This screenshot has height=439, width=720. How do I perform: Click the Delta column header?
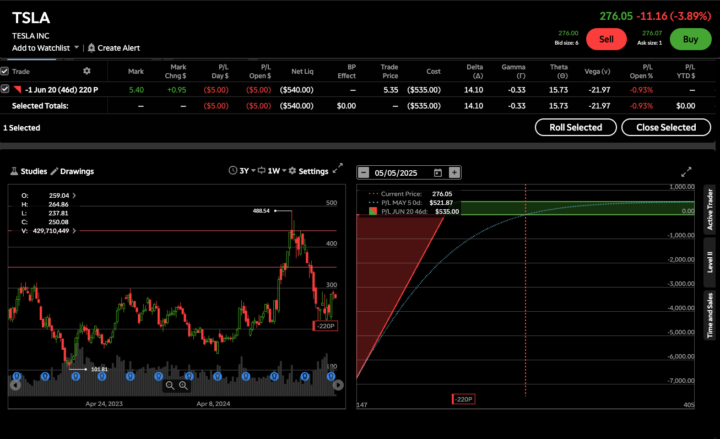[475, 71]
